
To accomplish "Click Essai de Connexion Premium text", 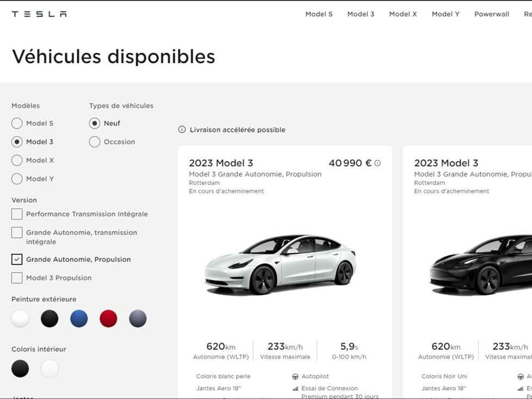I will pyautogui.click(x=339, y=392).
